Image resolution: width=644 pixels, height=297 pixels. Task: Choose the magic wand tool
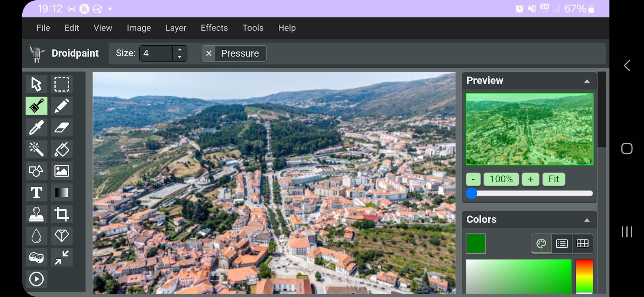(x=36, y=149)
